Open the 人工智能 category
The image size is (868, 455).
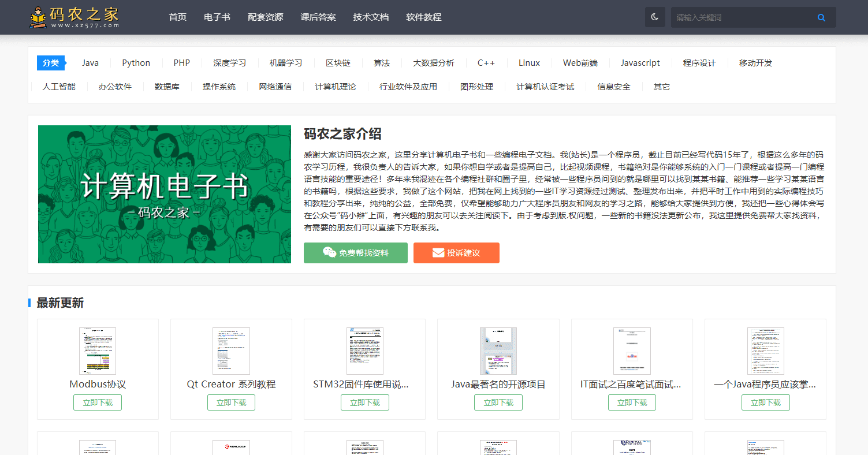59,85
